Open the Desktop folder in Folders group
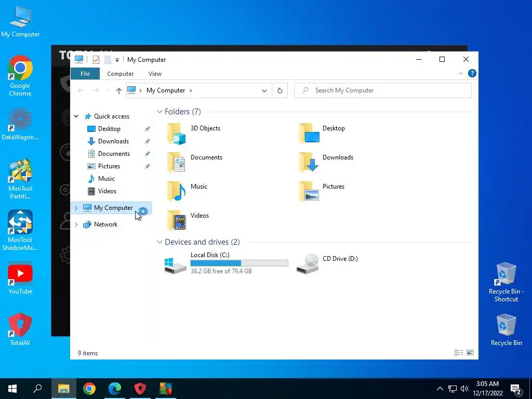532x399 pixels. pos(322,134)
